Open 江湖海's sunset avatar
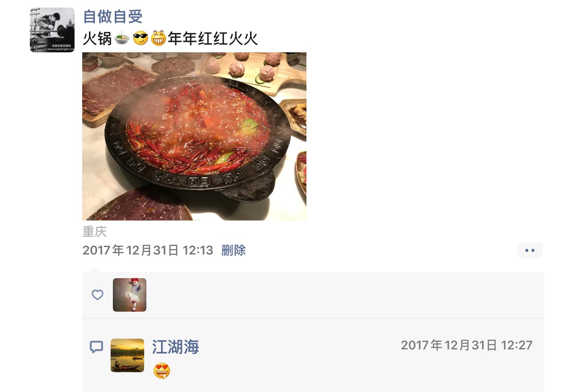574x392 pixels. coord(127,355)
